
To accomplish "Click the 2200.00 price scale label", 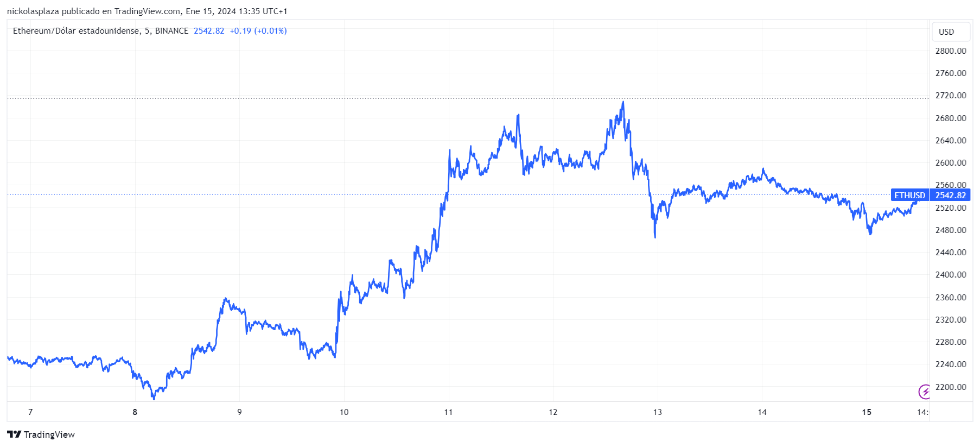I will click(x=951, y=387).
